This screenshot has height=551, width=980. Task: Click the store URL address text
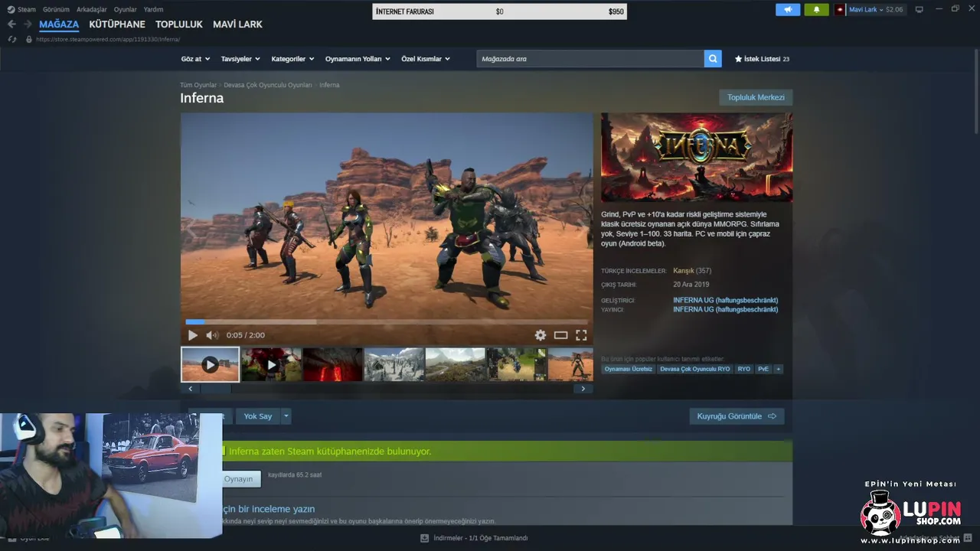coord(108,39)
